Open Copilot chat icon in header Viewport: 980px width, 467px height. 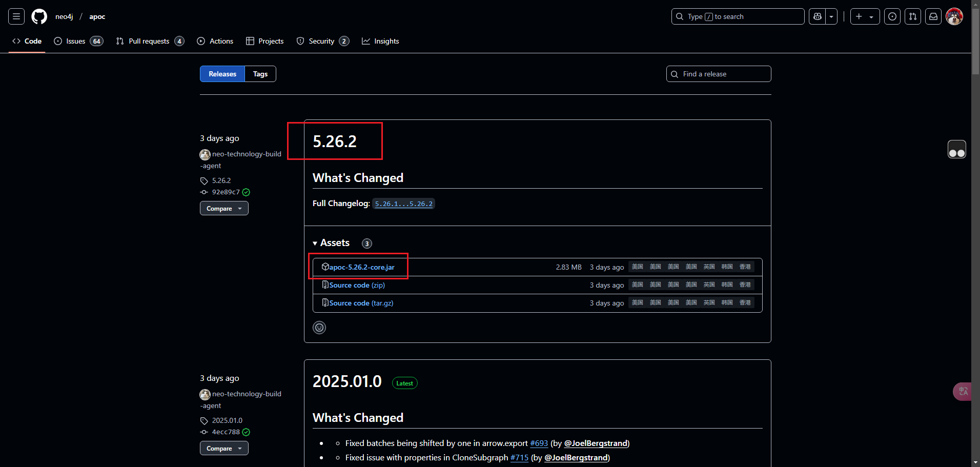coord(818,16)
